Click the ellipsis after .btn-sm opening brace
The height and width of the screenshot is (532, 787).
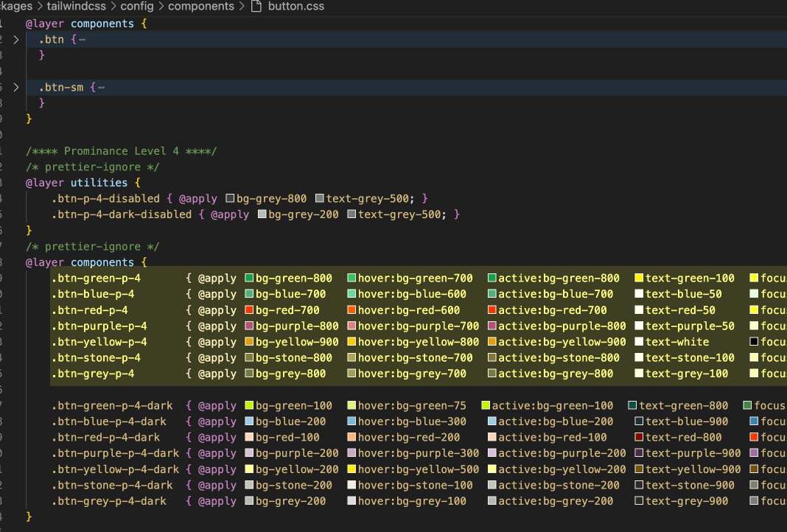pyautogui.click(x=101, y=87)
